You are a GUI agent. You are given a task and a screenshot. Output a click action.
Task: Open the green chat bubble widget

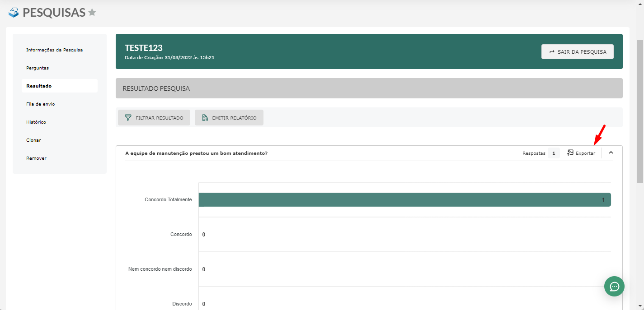pyautogui.click(x=614, y=287)
